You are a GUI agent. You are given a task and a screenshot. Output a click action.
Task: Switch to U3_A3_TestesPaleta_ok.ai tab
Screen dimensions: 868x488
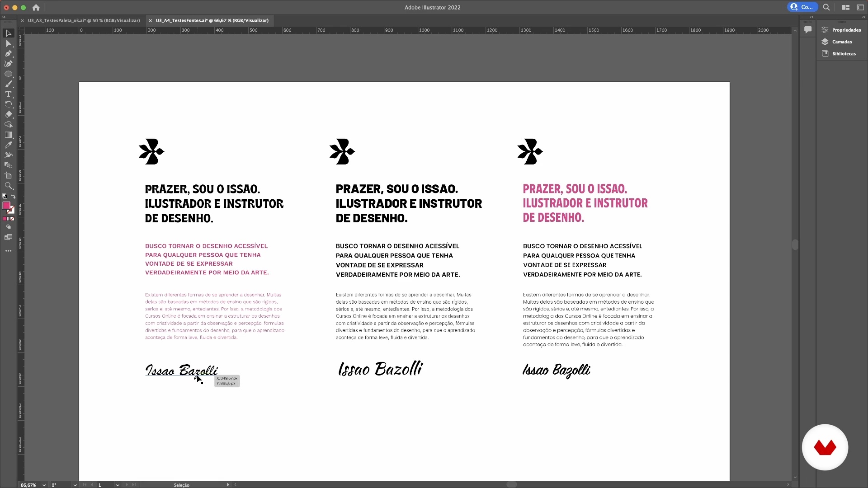(84, 20)
